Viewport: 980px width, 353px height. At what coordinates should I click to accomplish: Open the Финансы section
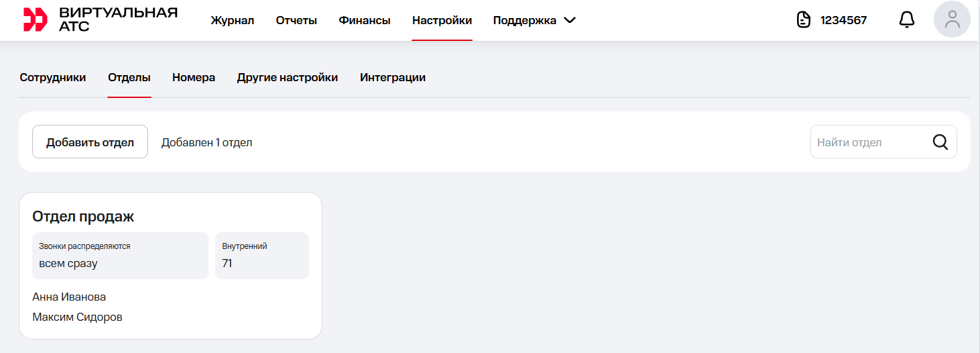point(365,20)
